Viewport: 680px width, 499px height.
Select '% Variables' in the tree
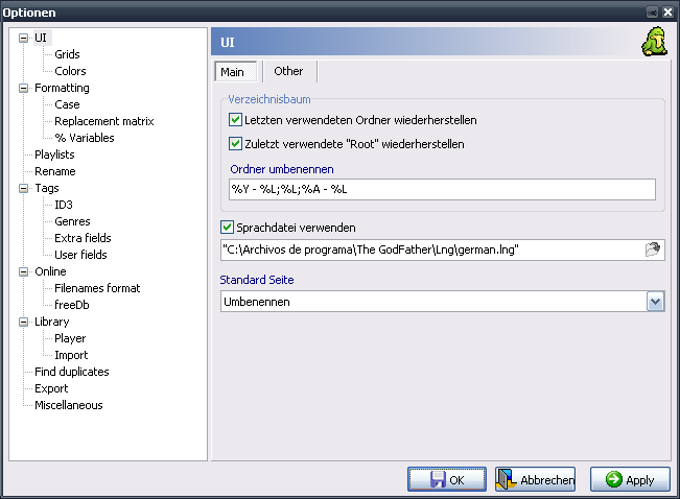click(x=85, y=138)
